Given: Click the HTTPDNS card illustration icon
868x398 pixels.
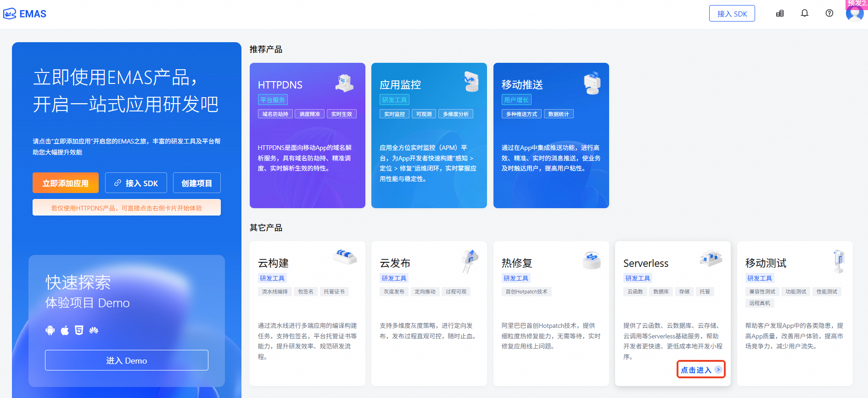Looking at the screenshot, I should click(344, 83).
